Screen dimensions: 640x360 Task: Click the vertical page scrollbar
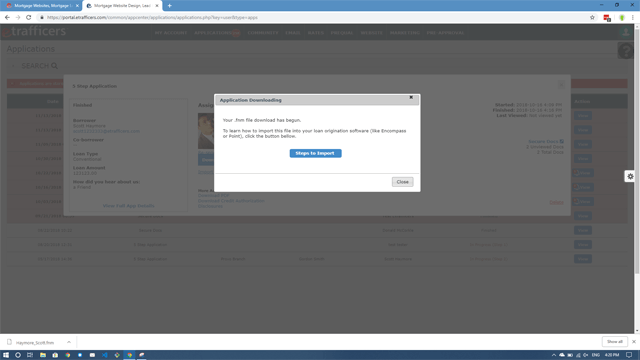pos(637,151)
